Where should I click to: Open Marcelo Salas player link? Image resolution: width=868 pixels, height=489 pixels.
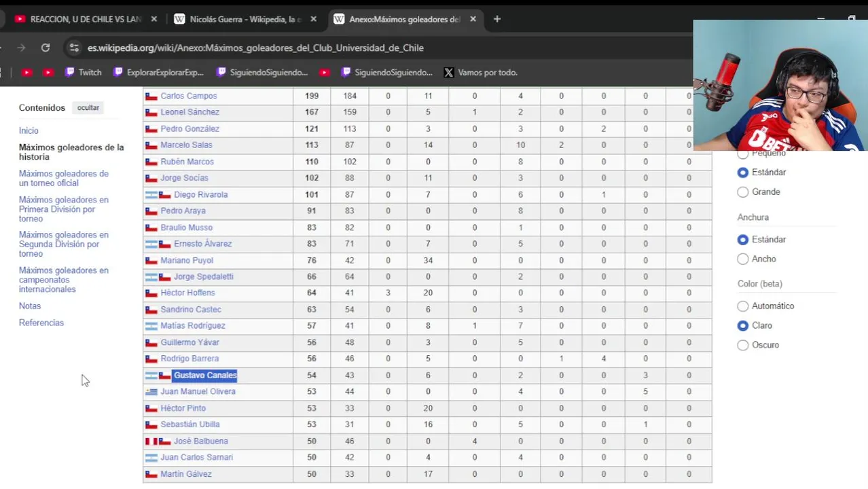(186, 145)
